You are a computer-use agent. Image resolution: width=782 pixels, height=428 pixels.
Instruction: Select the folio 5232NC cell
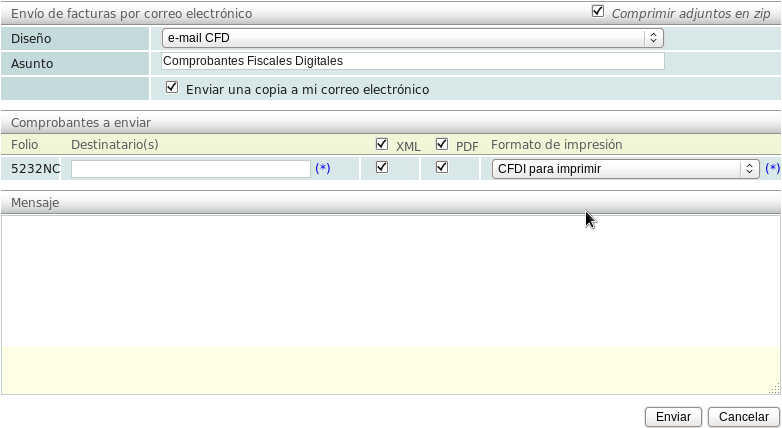pos(35,169)
